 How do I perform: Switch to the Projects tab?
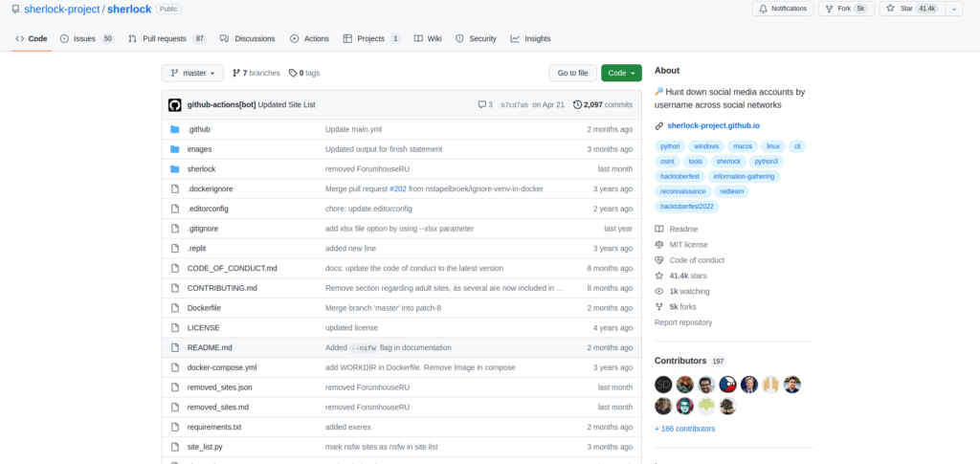click(371, 38)
